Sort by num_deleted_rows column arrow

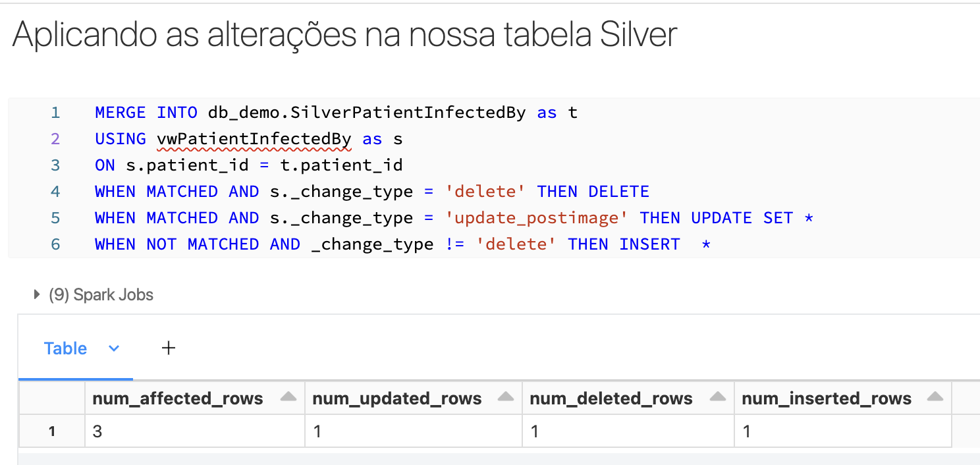coord(719,397)
